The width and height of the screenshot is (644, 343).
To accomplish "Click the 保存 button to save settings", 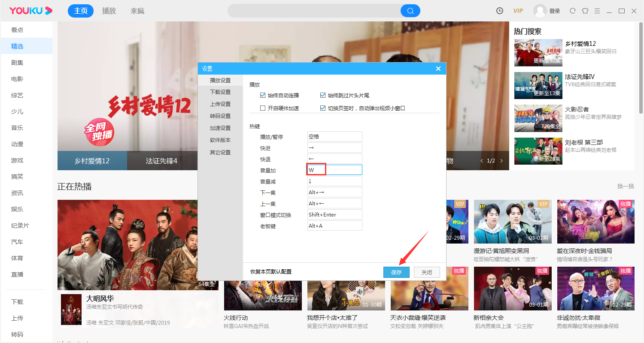I will pos(396,272).
